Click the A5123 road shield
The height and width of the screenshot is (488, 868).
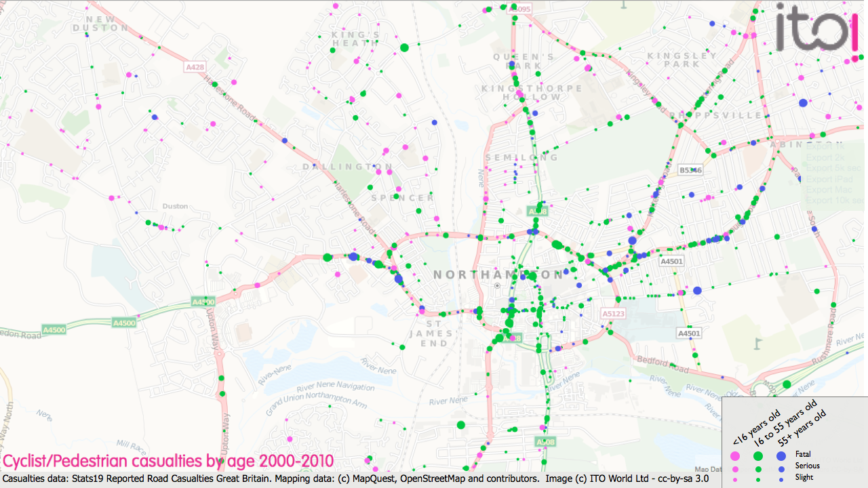click(612, 314)
